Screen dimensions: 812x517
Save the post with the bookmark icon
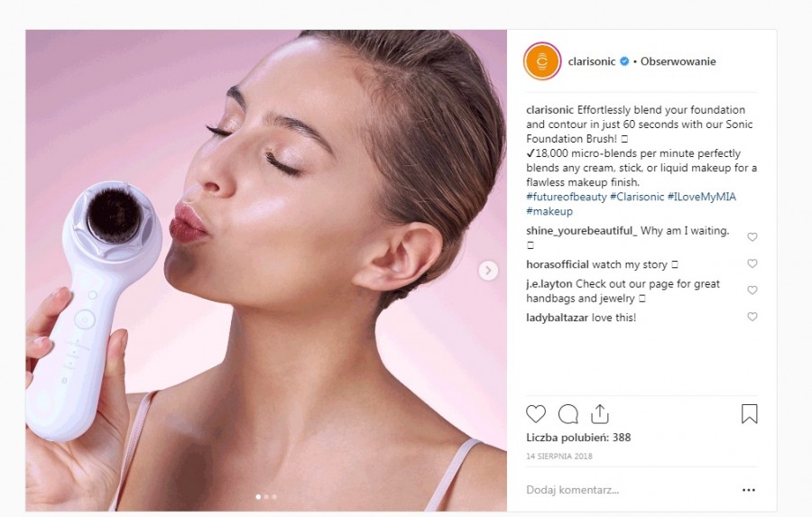pyautogui.click(x=749, y=414)
